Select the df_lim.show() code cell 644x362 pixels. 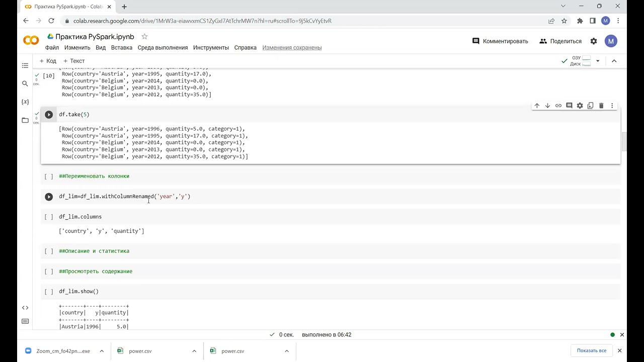point(331,291)
